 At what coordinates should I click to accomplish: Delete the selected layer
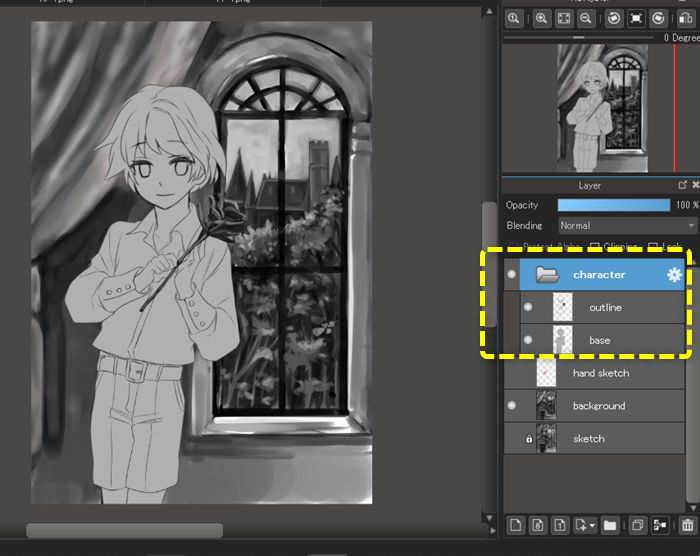coord(688,525)
